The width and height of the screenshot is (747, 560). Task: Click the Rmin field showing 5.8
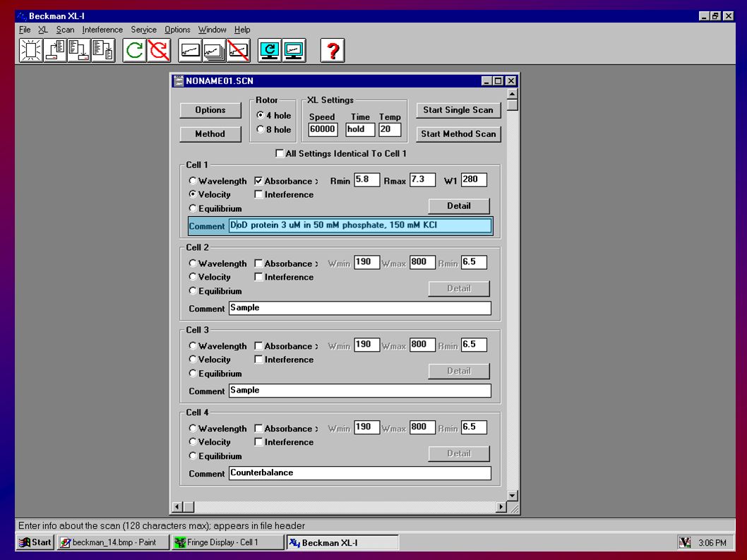click(x=367, y=179)
